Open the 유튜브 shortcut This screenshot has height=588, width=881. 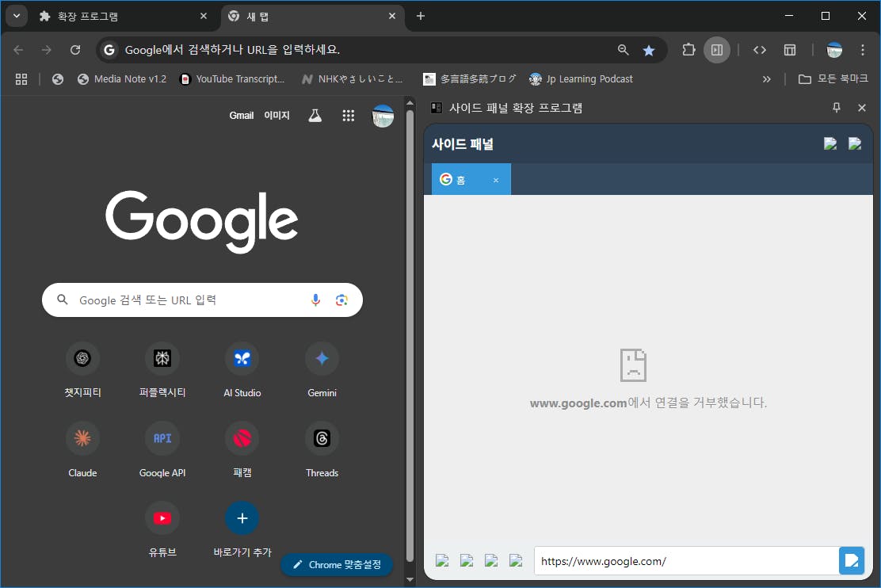[162, 528]
